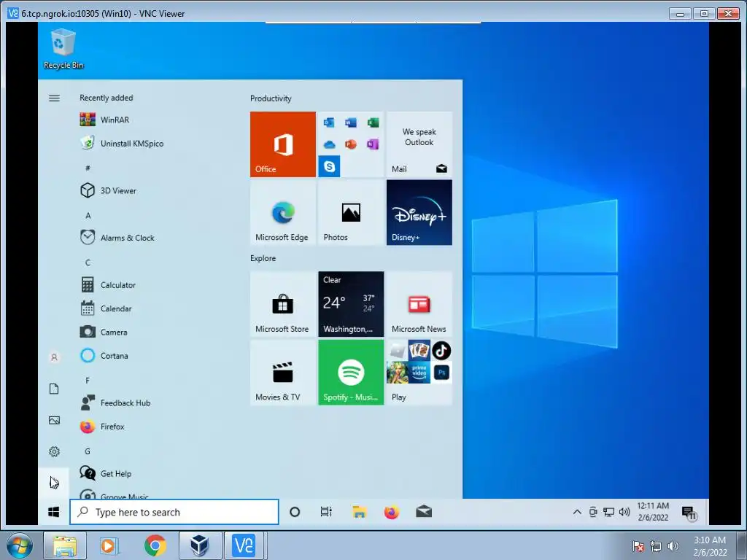Open File Explorer on Win10 taskbar
Image resolution: width=747 pixels, height=560 pixels.
coord(359,512)
